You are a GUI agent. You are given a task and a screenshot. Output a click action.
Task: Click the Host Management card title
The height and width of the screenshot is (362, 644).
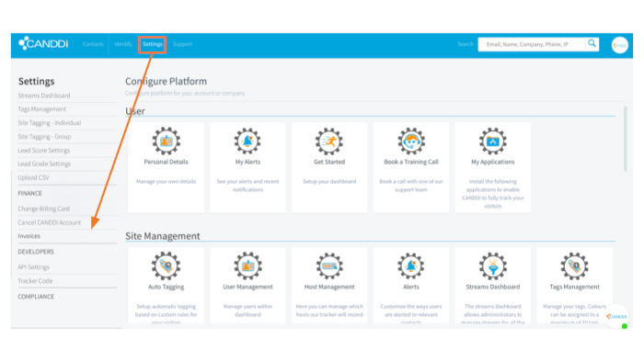coord(329,287)
